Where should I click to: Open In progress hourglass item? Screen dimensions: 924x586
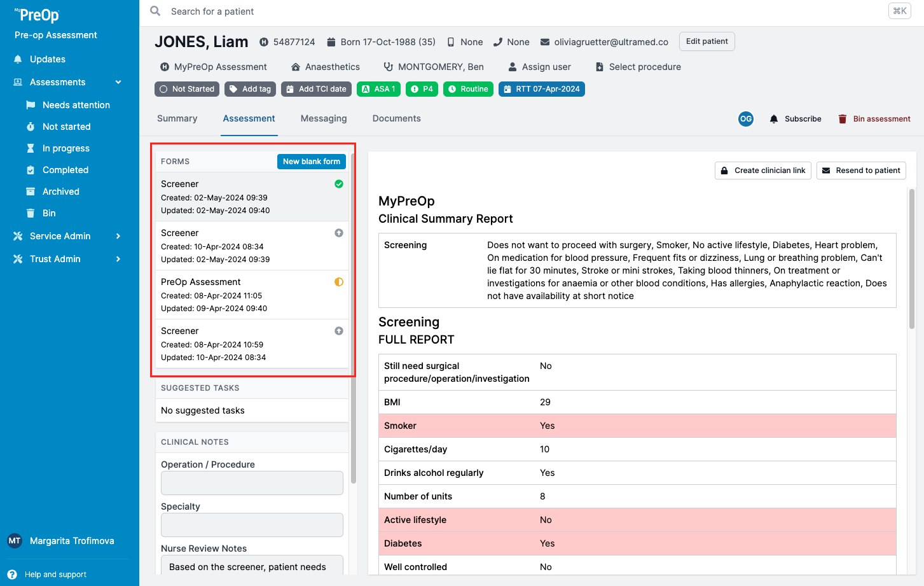click(58, 148)
